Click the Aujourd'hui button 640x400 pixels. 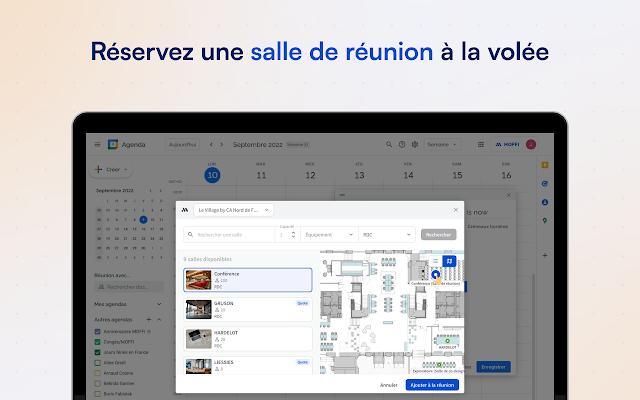coord(182,144)
